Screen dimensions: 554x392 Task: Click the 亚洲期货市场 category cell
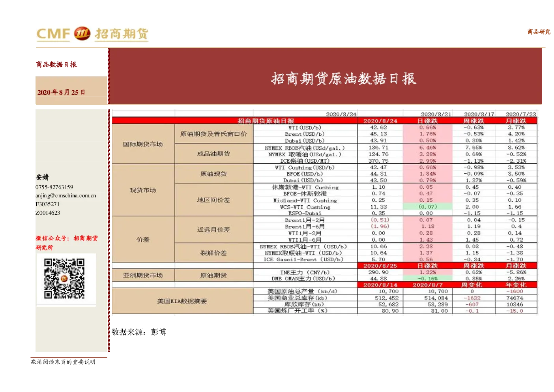[143, 275]
